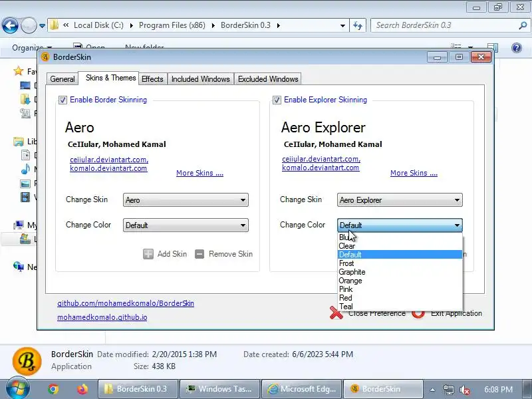The height and width of the screenshot is (399, 532).
Task: Choose Default in the color list
Action: click(400, 255)
